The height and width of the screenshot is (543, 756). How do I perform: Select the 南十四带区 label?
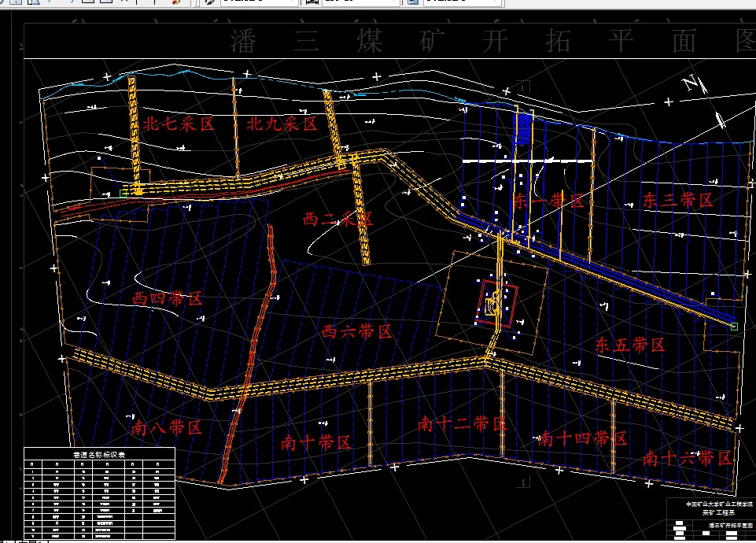(582, 439)
